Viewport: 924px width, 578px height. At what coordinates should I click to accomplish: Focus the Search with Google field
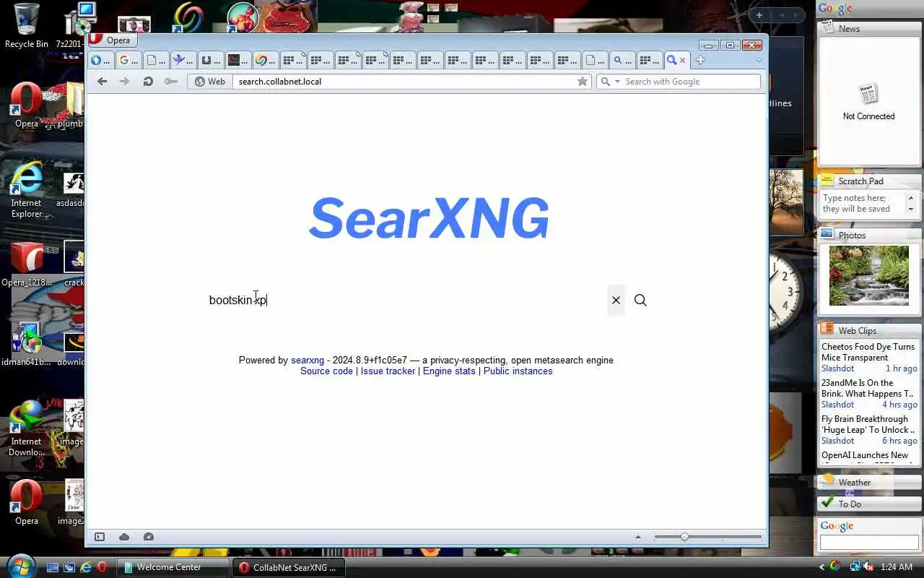click(x=691, y=82)
